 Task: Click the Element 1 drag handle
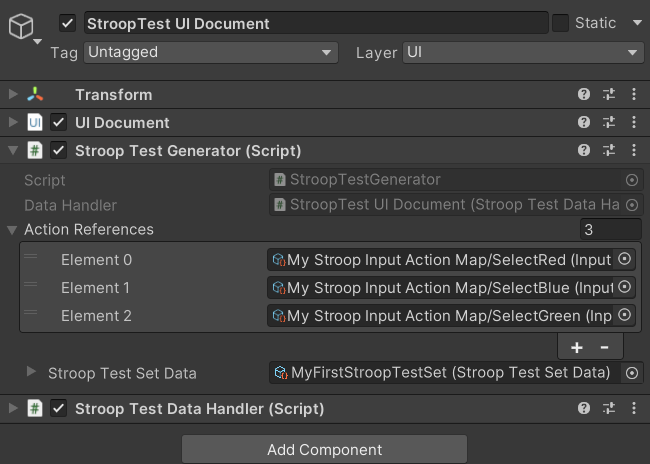tap(31, 285)
